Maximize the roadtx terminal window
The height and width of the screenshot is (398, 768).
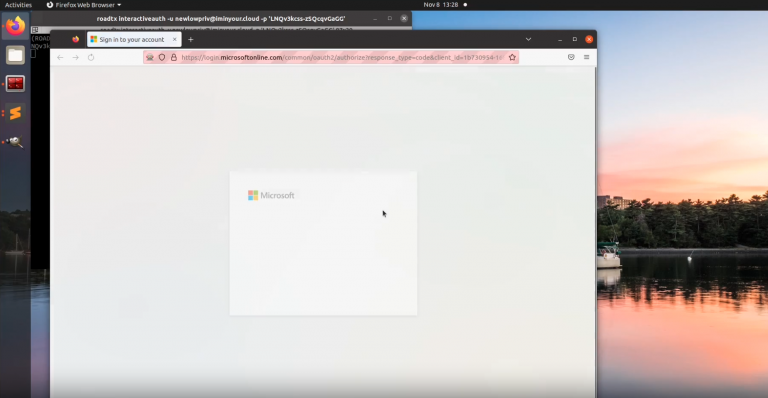click(x=390, y=19)
